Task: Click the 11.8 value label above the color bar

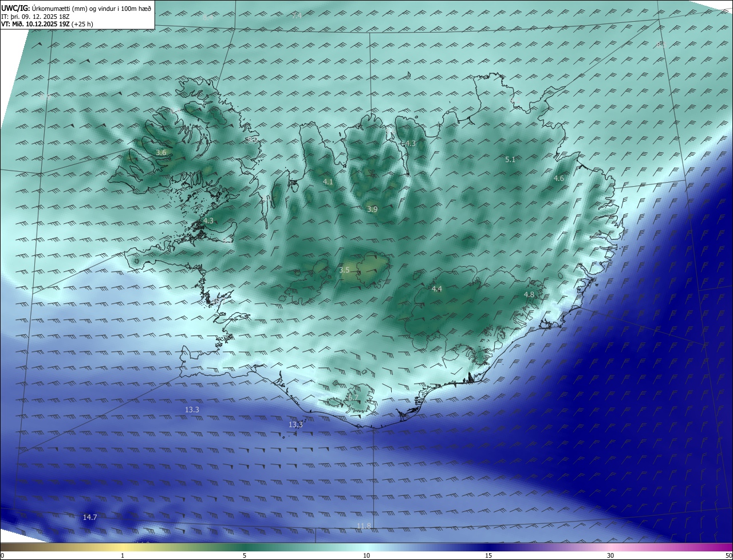Action: coord(364,526)
